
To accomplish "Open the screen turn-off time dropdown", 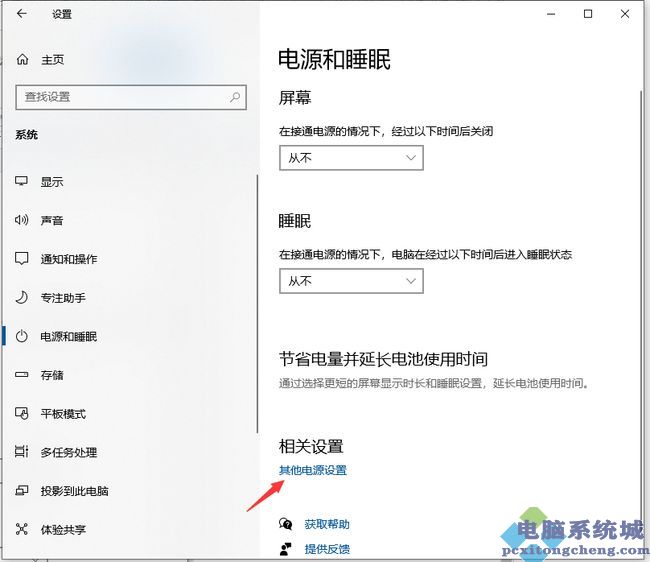I will 352,158.
